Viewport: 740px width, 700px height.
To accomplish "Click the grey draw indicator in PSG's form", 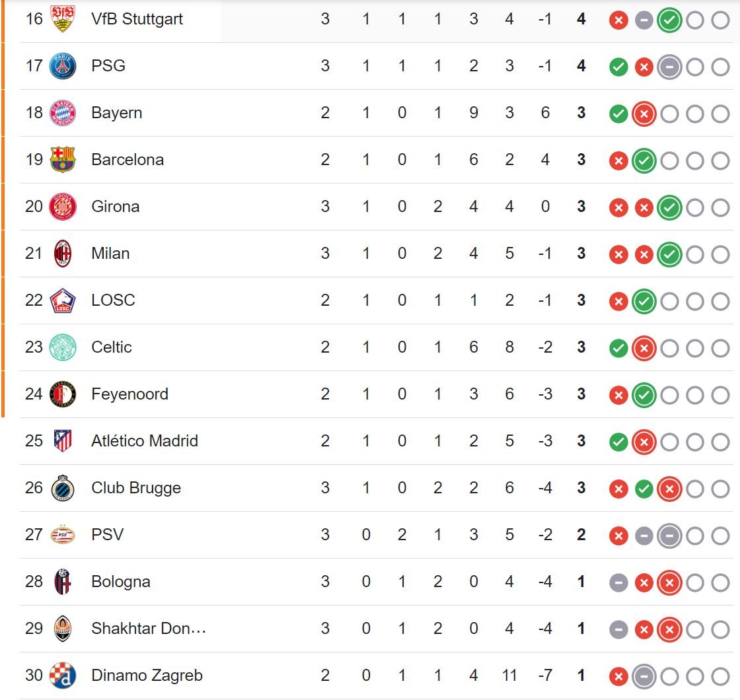I will [669, 67].
